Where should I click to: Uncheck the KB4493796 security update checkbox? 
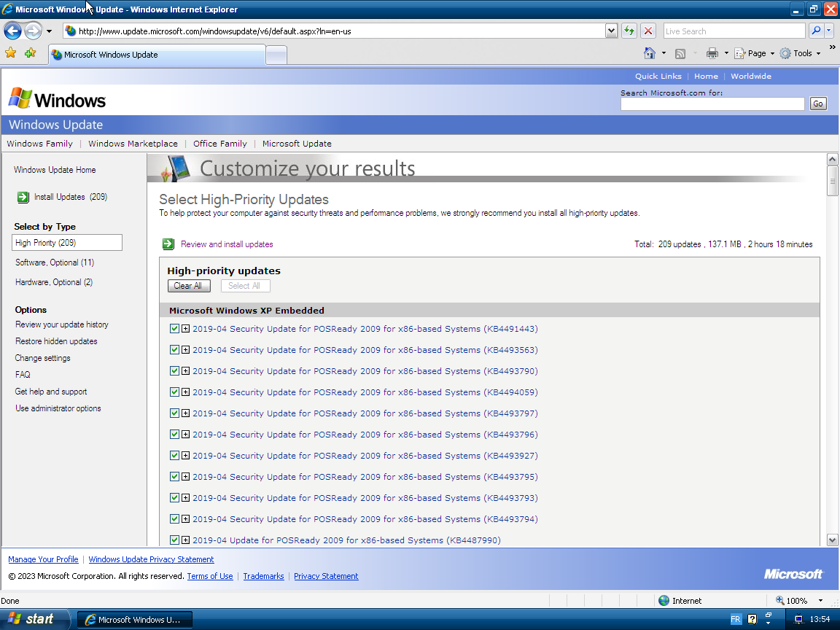pos(175,435)
